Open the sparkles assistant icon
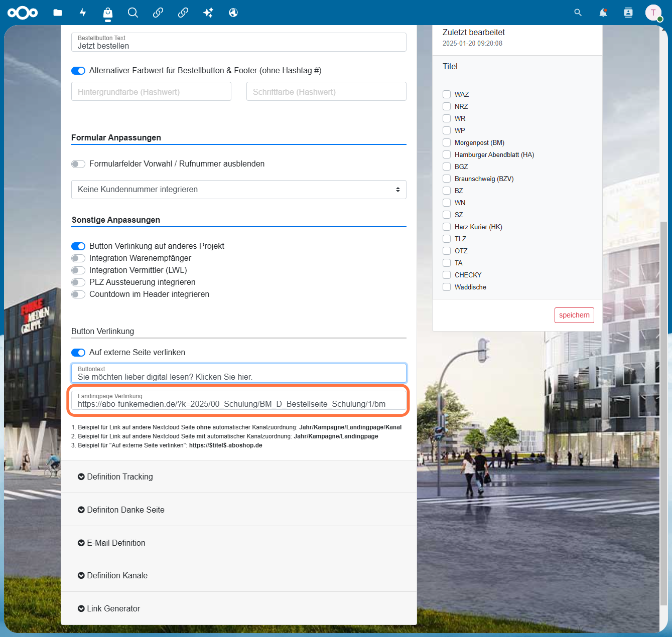The width and height of the screenshot is (672, 637). [x=208, y=13]
